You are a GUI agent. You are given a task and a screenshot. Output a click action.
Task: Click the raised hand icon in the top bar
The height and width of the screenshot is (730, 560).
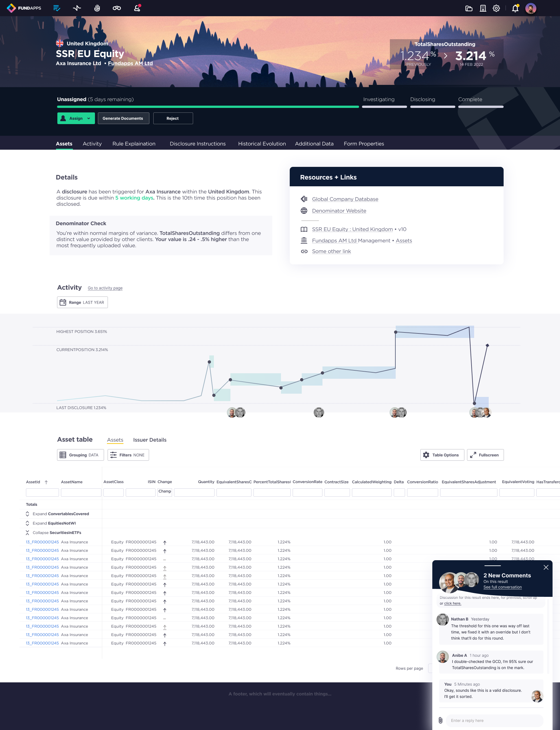pyautogui.click(x=97, y=8)
